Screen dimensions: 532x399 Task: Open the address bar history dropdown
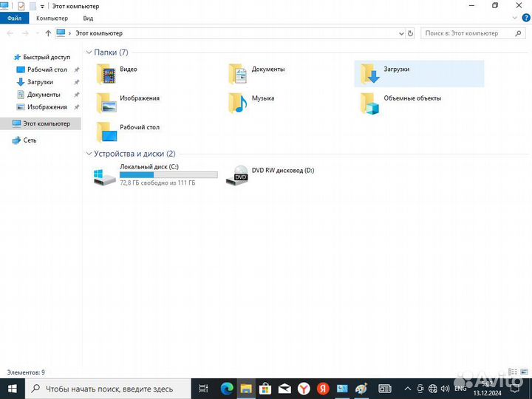click(x=401, y=33)
